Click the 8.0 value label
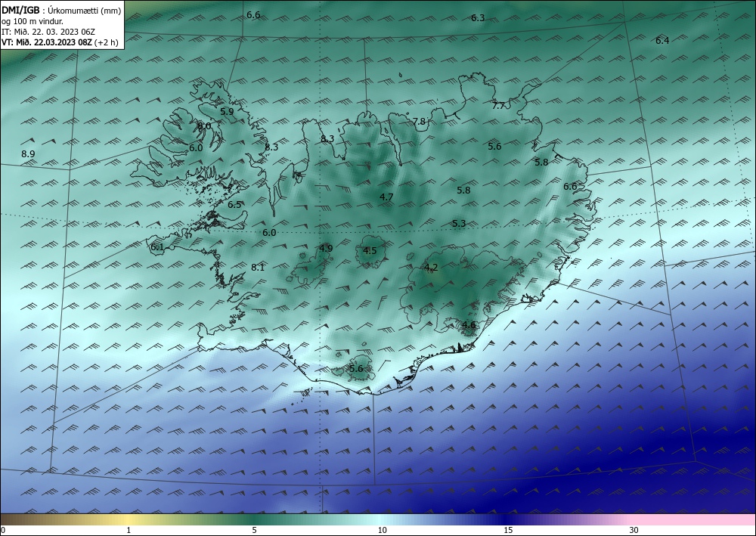This screenshot has width=756, height=536. (204, 126)
